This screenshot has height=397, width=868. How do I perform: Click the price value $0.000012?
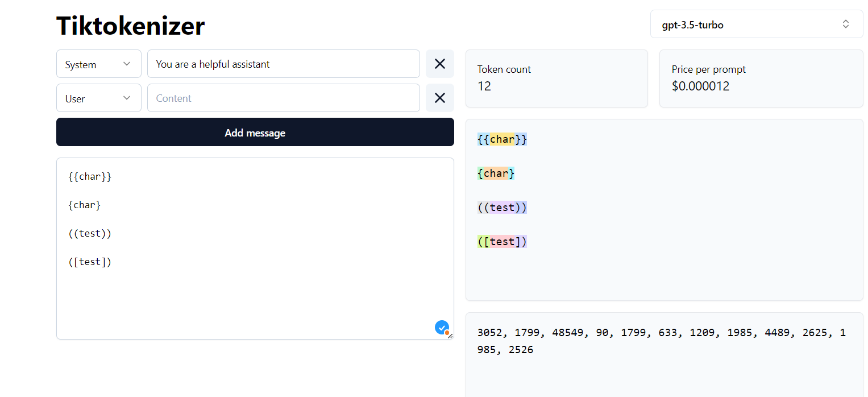[x=700, y=86]
